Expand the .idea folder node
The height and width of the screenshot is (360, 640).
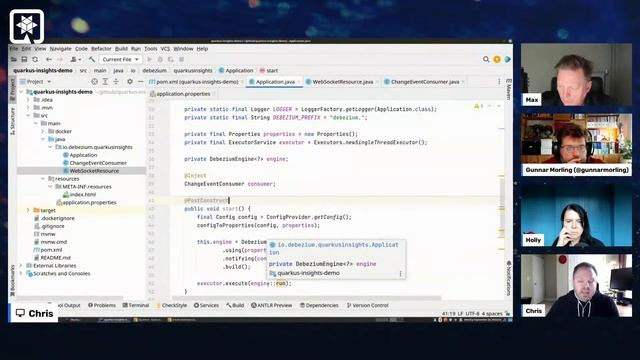[x=28, y=100]
